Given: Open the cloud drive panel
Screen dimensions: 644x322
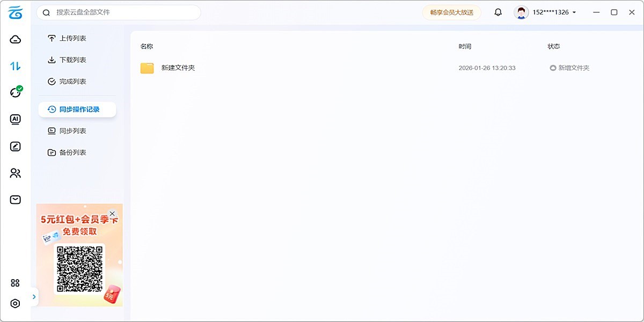Looking at the screenshot, I should pos(16,38).
